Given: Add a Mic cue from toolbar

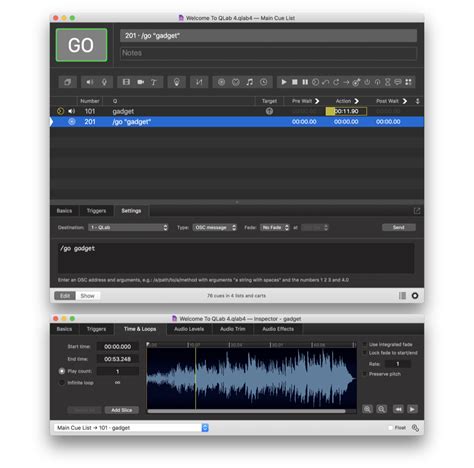Looking at the screenshot, I should coord(105,82).
